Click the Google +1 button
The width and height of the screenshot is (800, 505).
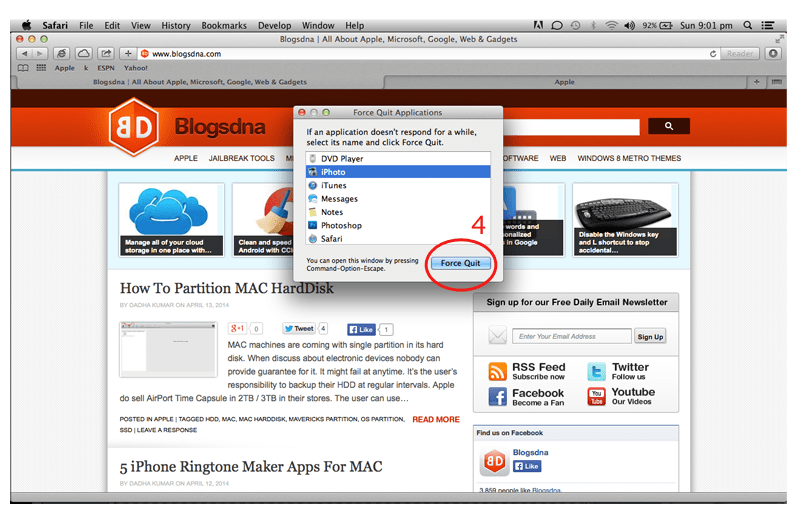point(237,329)
